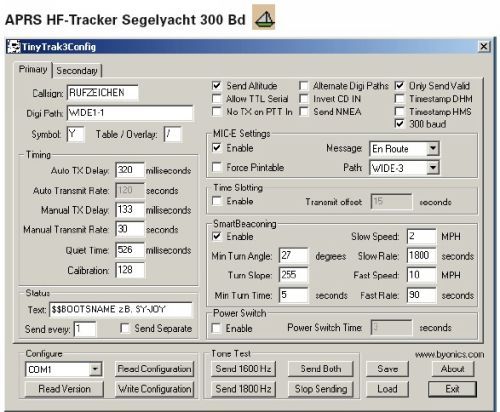Enable Timestamp DHM

click(399, 99)
